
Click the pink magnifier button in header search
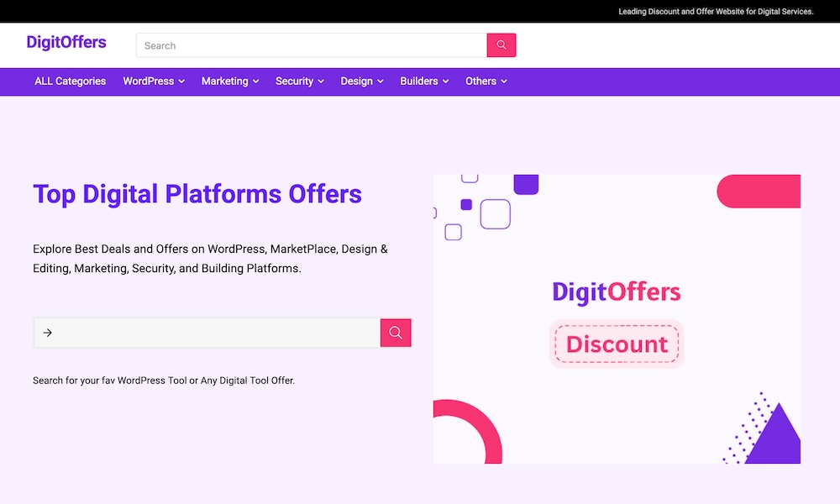point(501,45)
